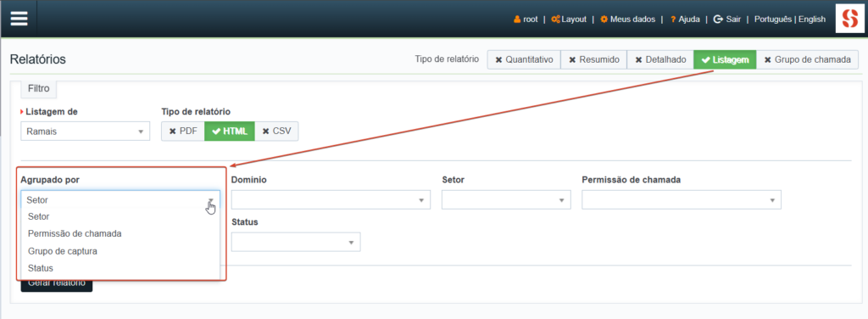Select Permissão de chamada list option
This screenshot has height=319, width=868.
[120, 233]
